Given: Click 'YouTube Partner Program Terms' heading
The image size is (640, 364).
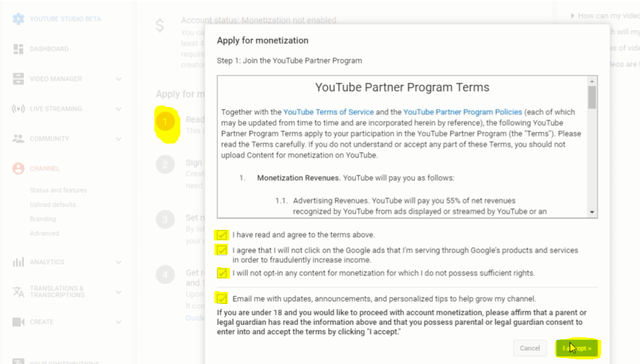Looking at the screenshot, I should [x=402, y=87].
